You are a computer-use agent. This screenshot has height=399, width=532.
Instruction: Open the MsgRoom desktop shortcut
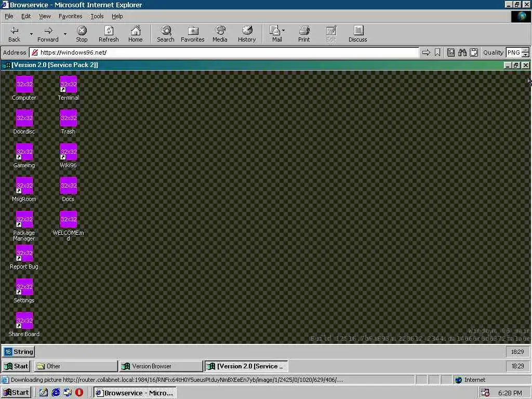(x=24, y=190)
